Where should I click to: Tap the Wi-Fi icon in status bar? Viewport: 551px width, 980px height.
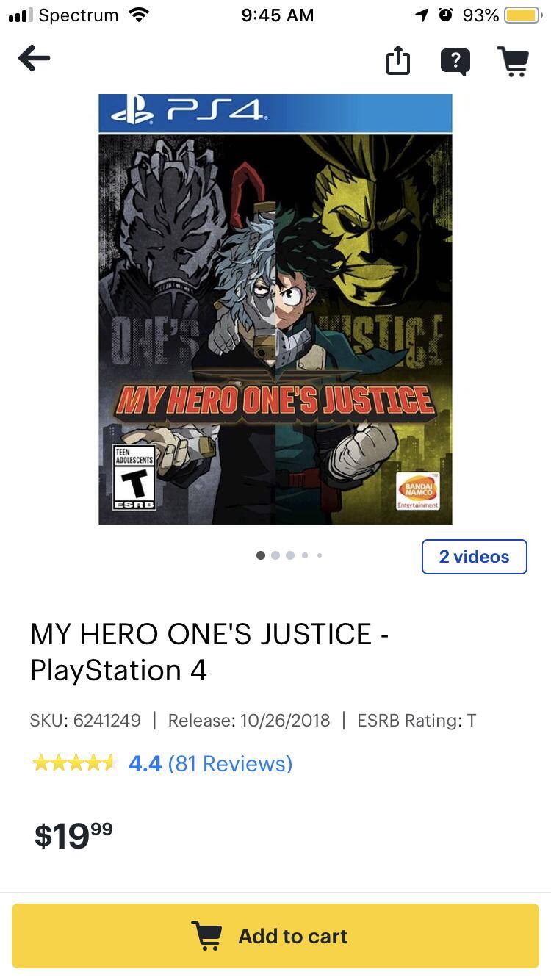138,15
